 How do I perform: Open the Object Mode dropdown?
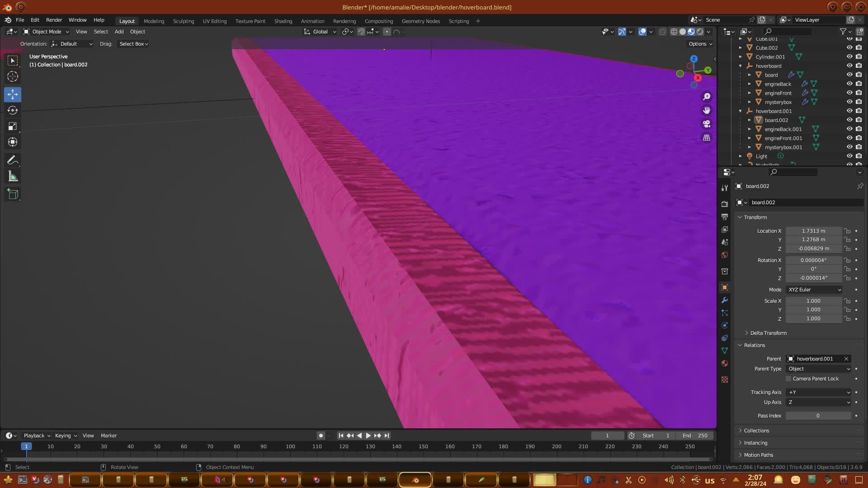tap(47, 32)
